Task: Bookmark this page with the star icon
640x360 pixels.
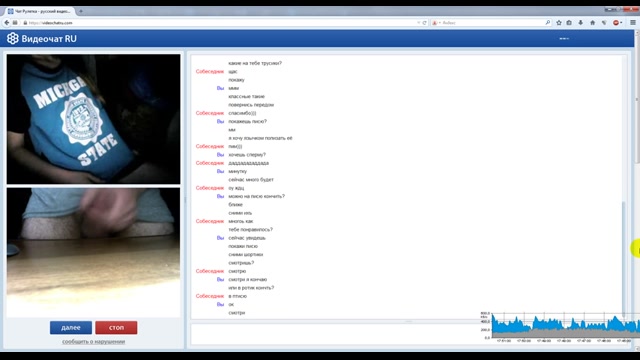Action: 559,23
